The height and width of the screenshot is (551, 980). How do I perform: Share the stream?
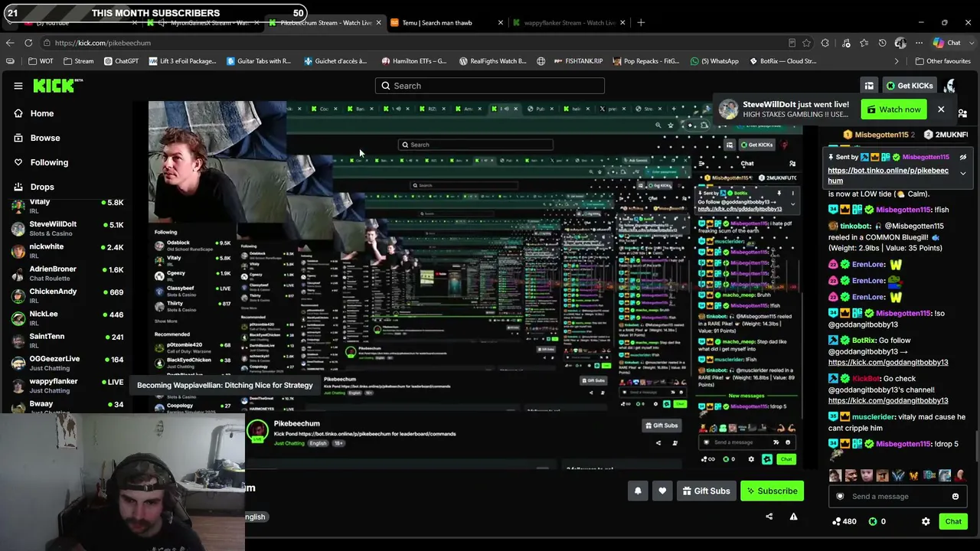coord(769,517)
